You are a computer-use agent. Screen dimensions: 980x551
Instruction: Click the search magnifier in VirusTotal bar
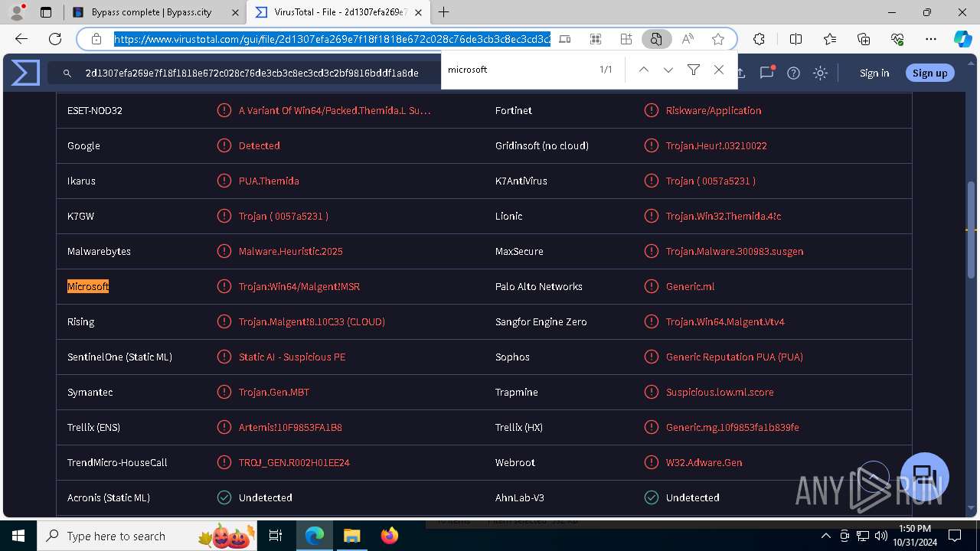coord(67,73)
